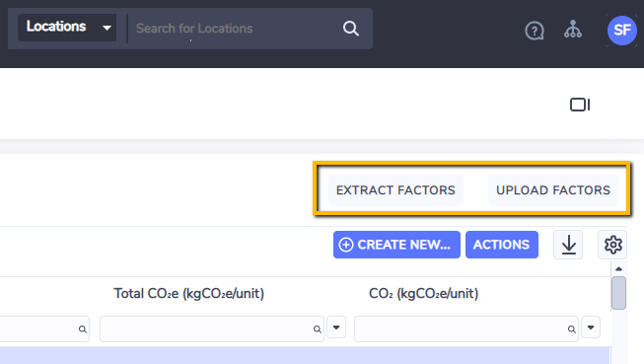Open the help question mark icon
The image size is (644, 364).
coord(535,31)
